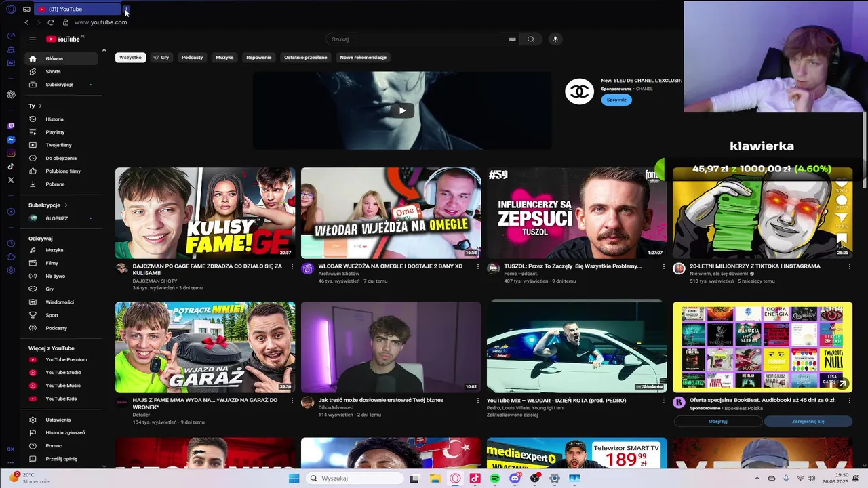
Task: Open the Twitch icon in Opera sidebar
Action: 11,126
